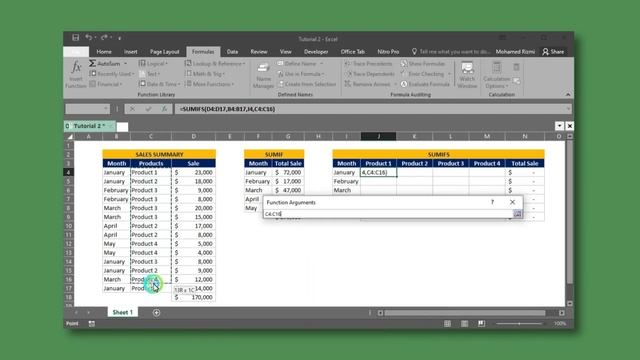Switch to Page Layout view in the status bar
Image resolution: width=640 pixels, height=360 pixels.
coord(464,324)
